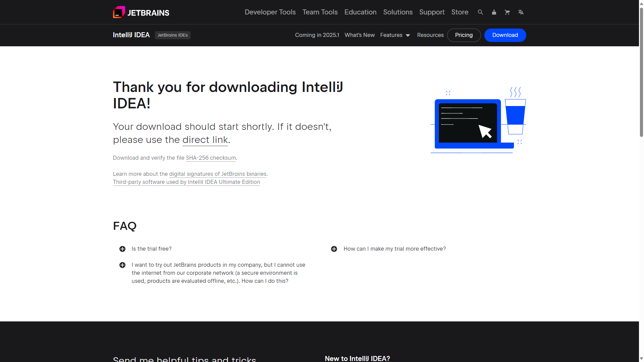This screenshot has height=362, width=644.
Task: Click the JetBrains IDEs badge
Action: tap(172, 35)
